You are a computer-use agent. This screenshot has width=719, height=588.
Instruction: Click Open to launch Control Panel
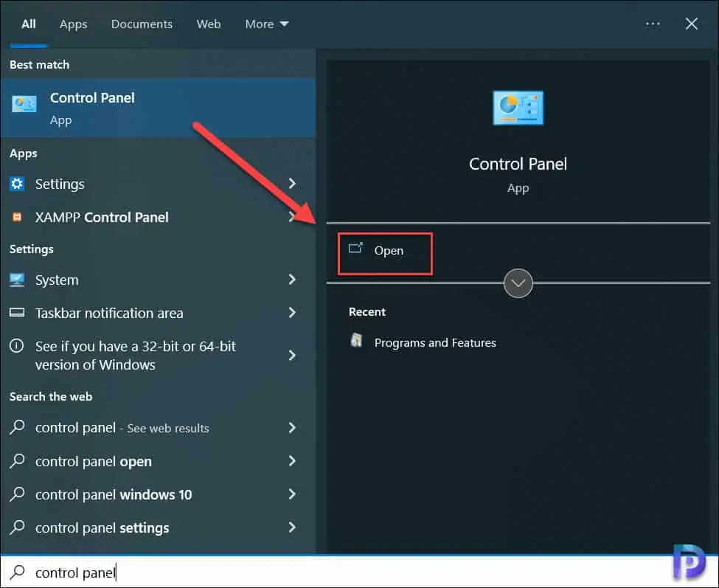click(385, 254)
